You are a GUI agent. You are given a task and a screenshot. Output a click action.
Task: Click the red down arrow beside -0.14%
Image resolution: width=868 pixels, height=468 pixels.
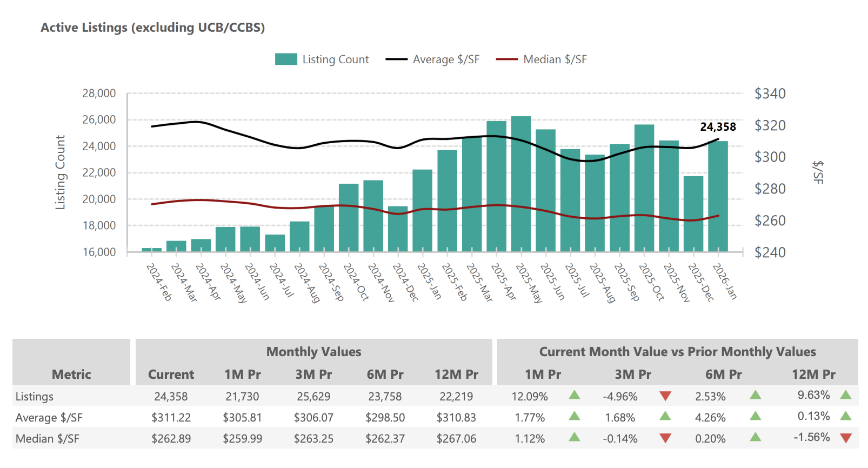tap(665, 438)
